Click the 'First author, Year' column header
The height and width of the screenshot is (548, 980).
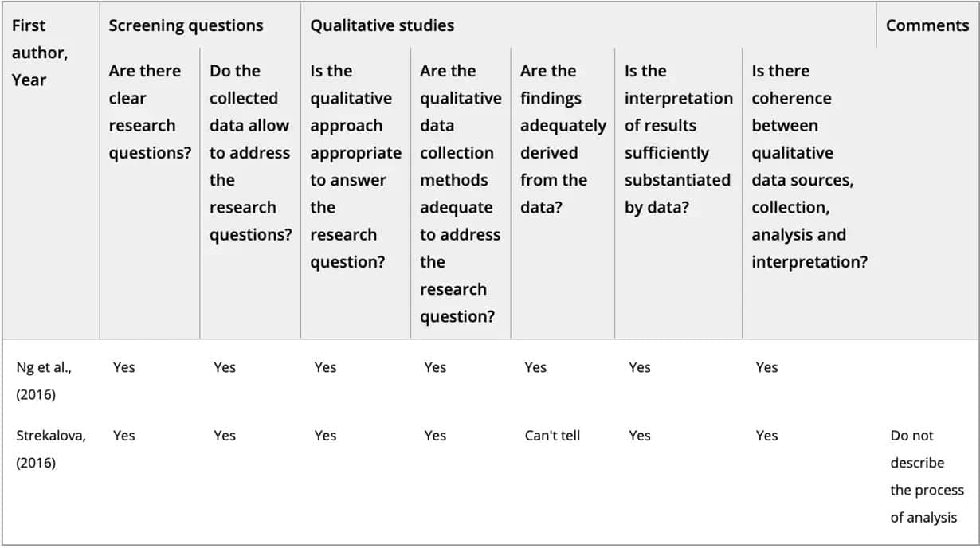40,53
